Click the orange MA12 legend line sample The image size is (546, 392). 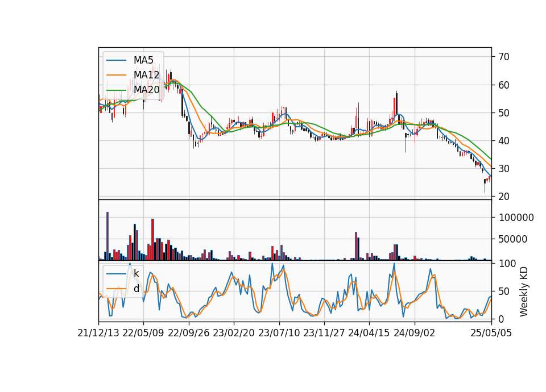[116, 75]
